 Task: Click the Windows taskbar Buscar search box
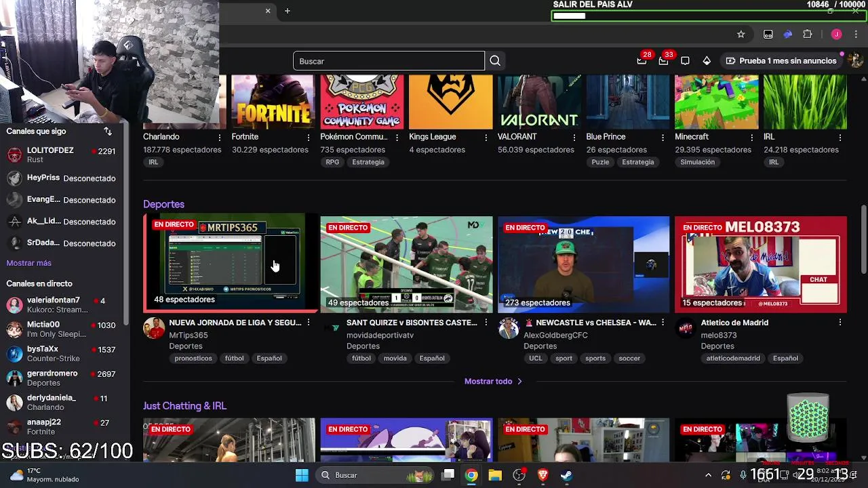374,475
